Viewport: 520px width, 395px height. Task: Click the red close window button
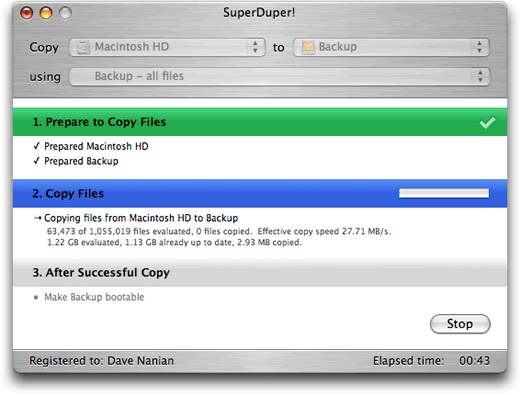click(x=27, y=13)
